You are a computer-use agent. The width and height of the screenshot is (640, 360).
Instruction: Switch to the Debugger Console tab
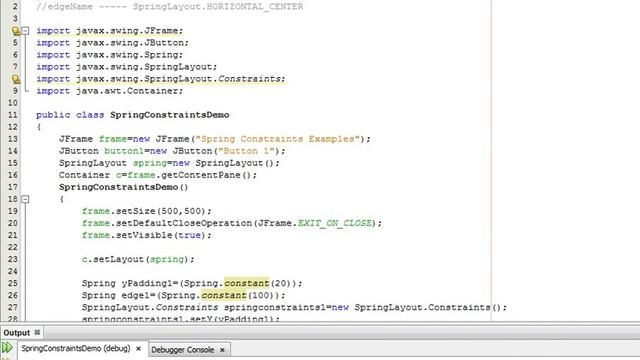pyautogui.click(x=182, y=350)
